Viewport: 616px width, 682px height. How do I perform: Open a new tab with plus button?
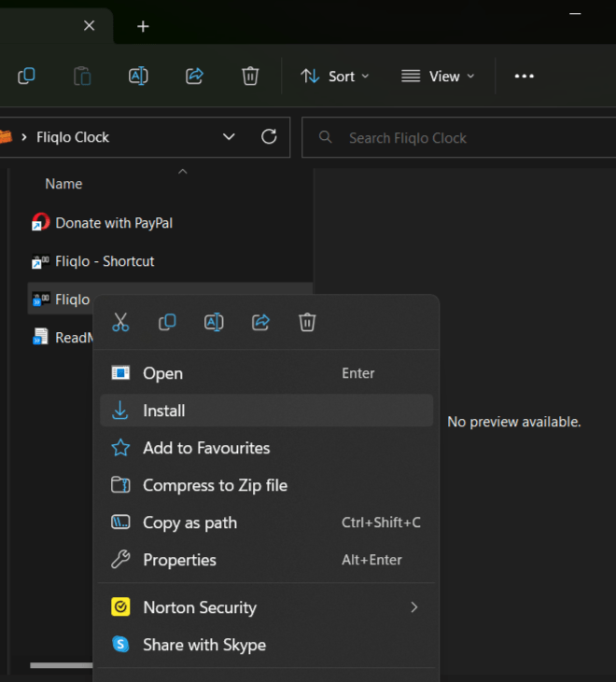tap(143, 26)
